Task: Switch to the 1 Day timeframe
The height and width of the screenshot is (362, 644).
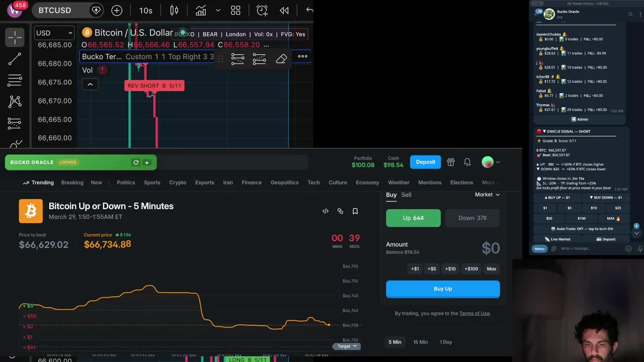Action: tap(446, 342)
